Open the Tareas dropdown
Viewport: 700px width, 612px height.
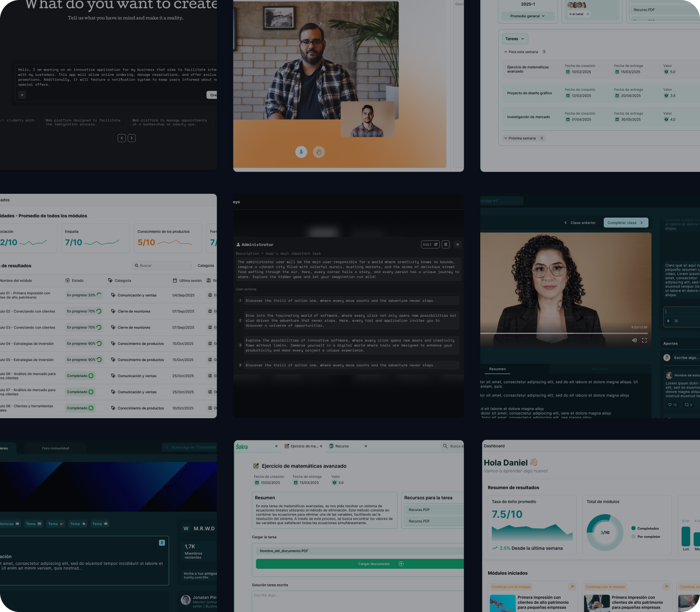coord(515,39)
